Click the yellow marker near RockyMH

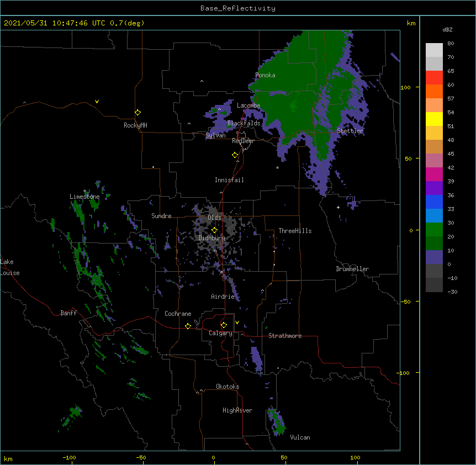coord(138,113)
